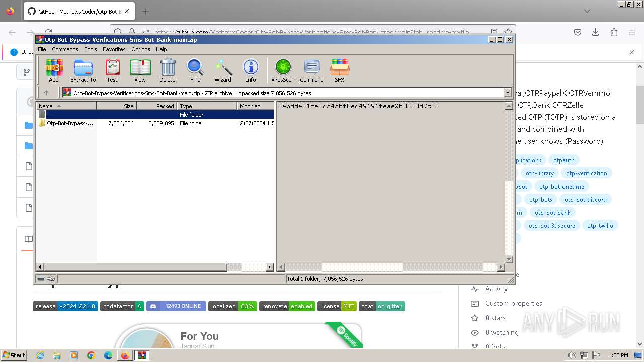Open the Options menu
The image size is (644, 362).
pyautogui.click(x=141, y=49)
